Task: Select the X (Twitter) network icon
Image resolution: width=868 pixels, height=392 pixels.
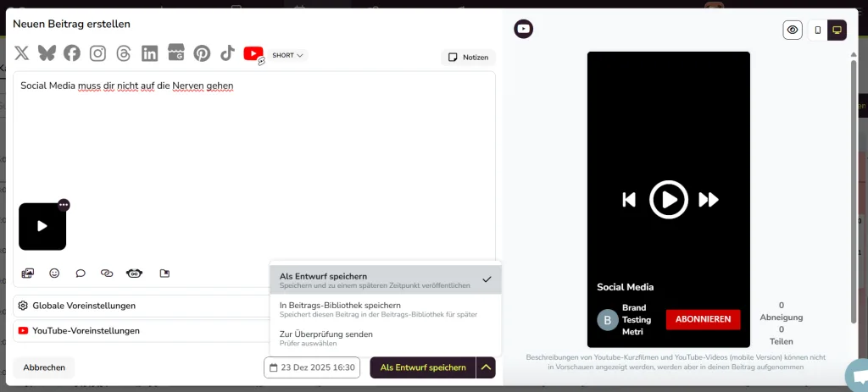Action: click(21, 53)
